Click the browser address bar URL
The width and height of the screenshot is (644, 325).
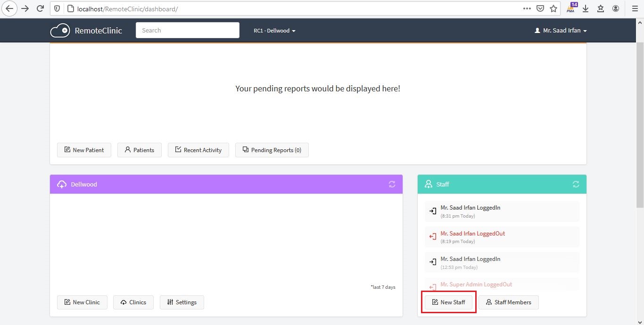click(x=127, y=8)
